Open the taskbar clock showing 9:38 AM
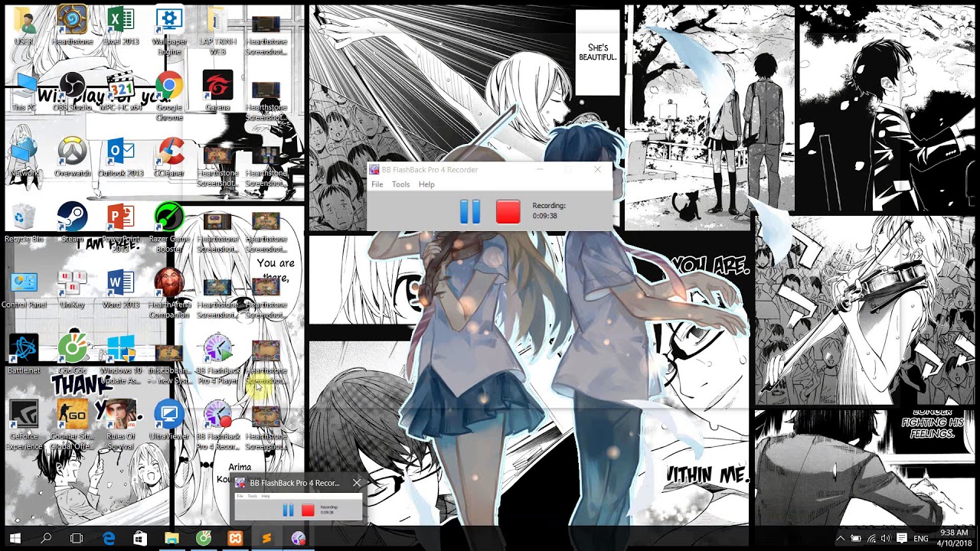This screenshot has height=551, width=980. point(953,538)
